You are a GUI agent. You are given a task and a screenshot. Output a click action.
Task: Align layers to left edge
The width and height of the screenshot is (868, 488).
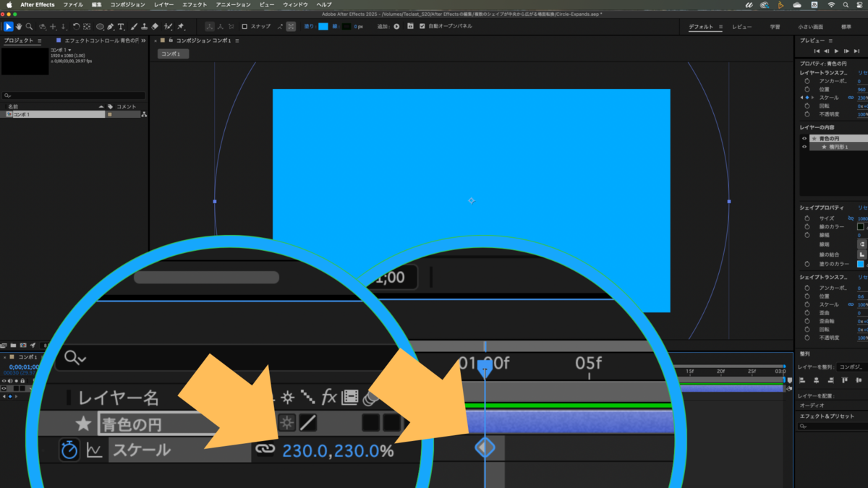point(801,380)
